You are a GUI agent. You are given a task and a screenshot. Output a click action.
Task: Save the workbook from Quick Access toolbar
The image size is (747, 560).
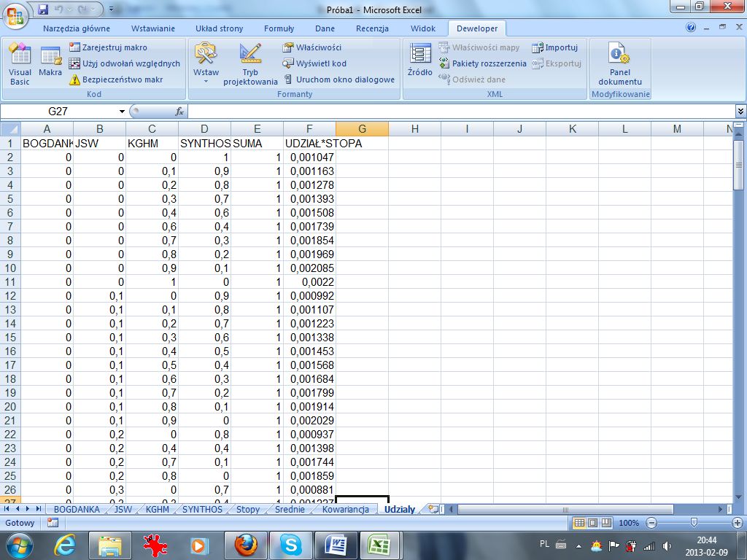[x=43, y=9]
